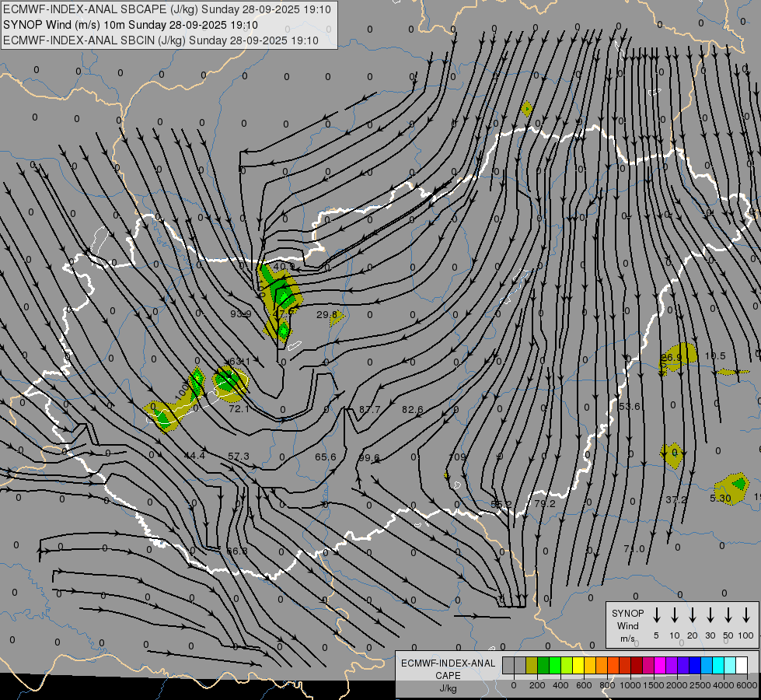761x700 pixels.
Task: Click the 82.6 value on the map
Action: tap(413, 410)
